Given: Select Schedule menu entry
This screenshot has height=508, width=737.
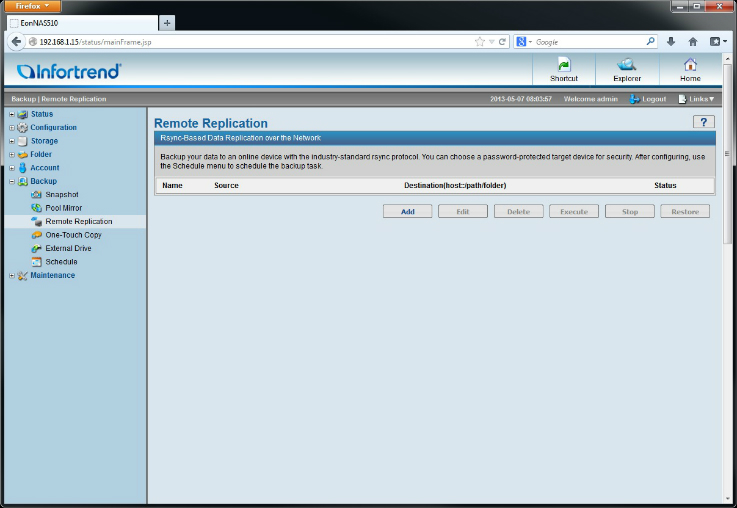Looking at the screenshot, I should (x=61, y=262).
